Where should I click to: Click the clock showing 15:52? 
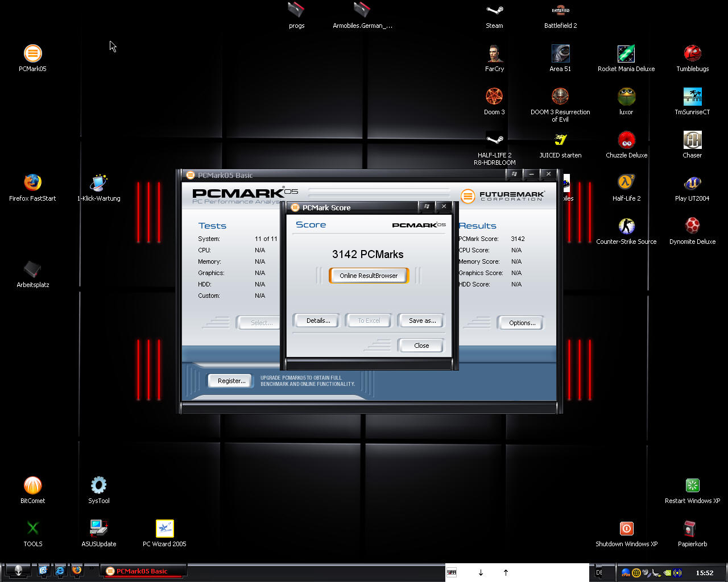point(705,573)
